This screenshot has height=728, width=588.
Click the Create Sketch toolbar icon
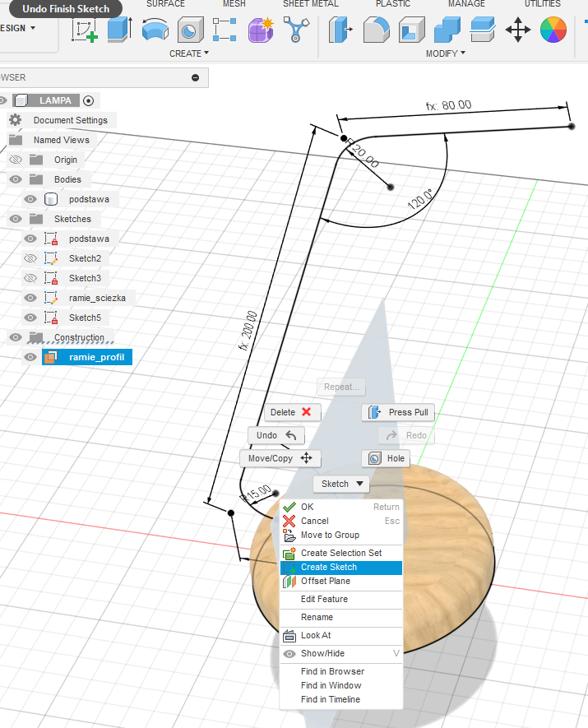[x=85, y=30]
